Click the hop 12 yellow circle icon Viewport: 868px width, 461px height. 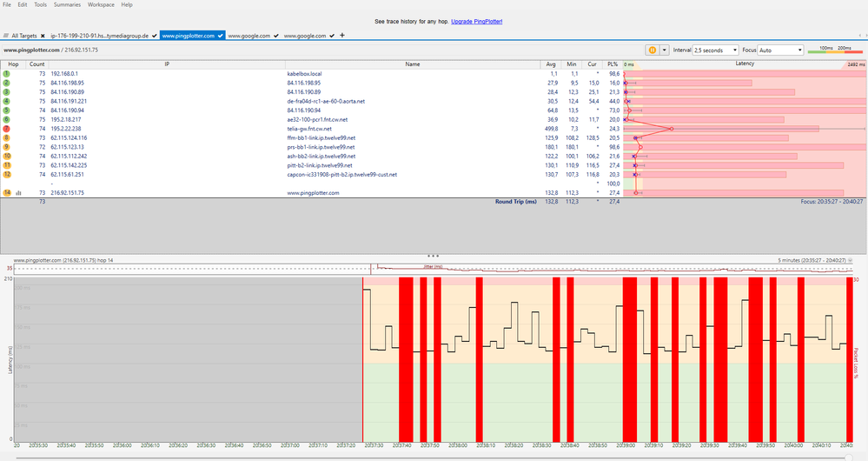(7, 174)
